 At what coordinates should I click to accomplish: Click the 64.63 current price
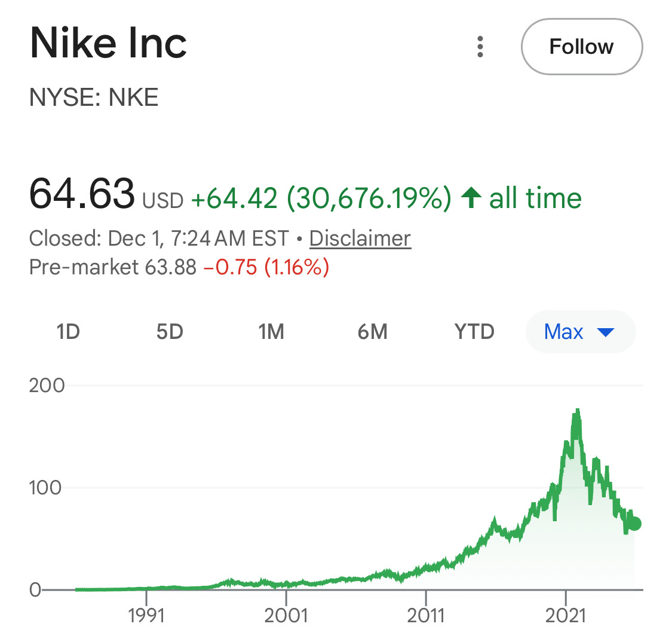point(82,194)
